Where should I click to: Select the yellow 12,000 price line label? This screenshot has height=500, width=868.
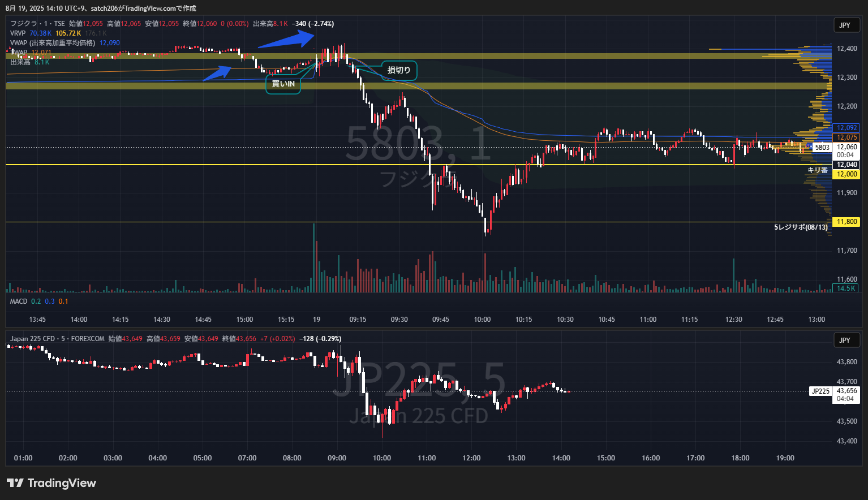(846, 174)
